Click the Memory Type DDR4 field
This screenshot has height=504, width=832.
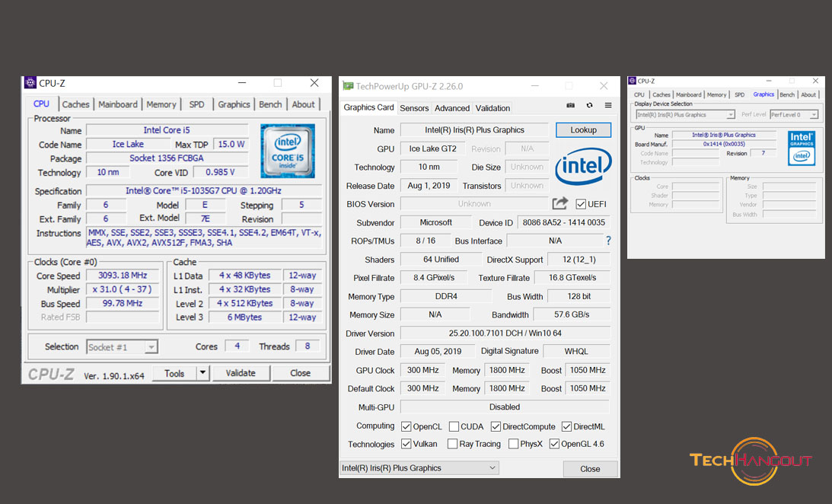[446, 297]
